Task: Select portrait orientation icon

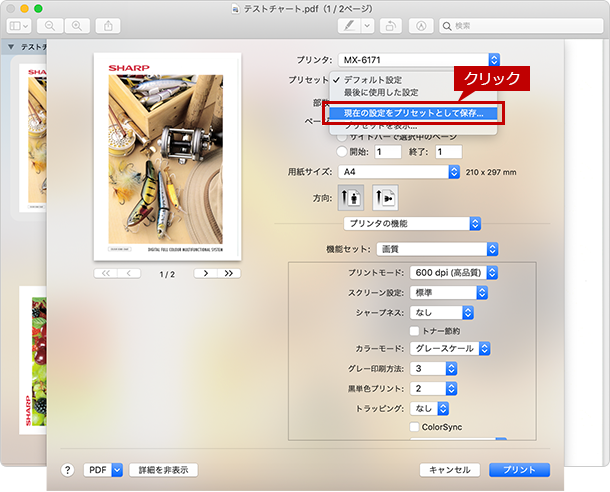Action: [351, 198]
